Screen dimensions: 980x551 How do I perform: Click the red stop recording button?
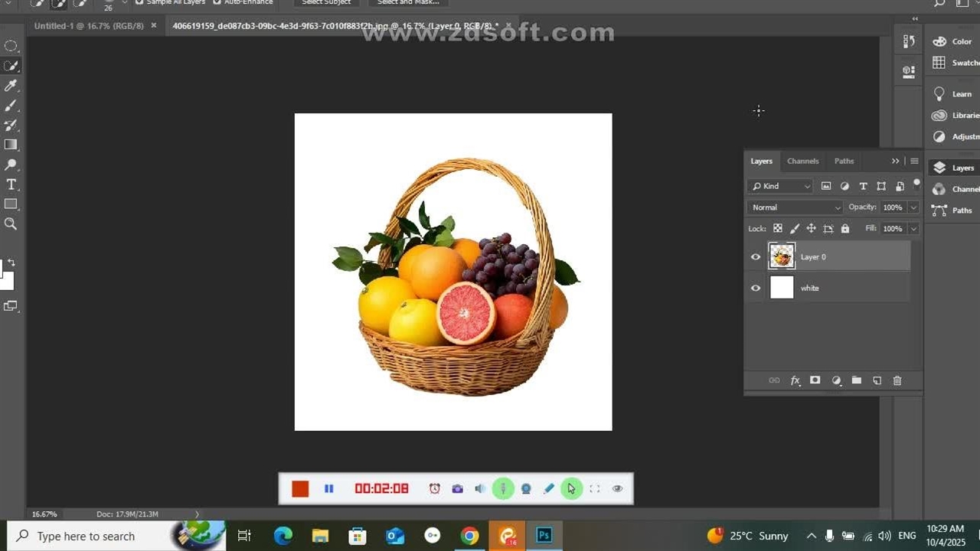(300, 489)
